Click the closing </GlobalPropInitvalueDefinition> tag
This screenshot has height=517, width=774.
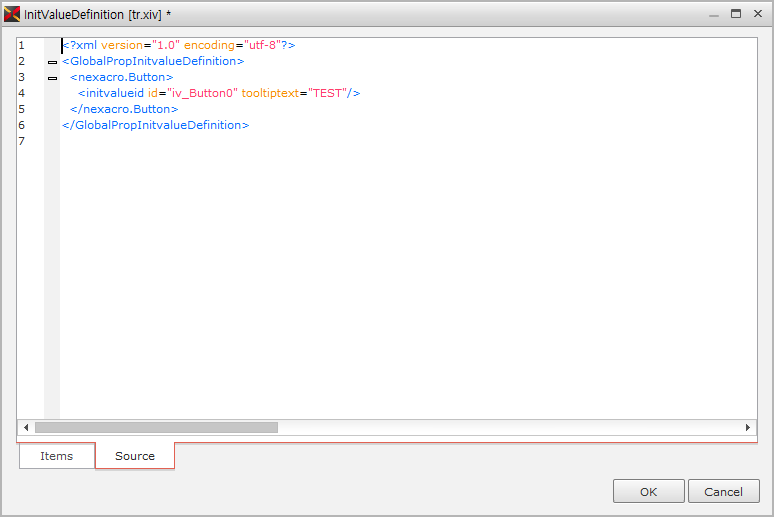coord(155,125)
